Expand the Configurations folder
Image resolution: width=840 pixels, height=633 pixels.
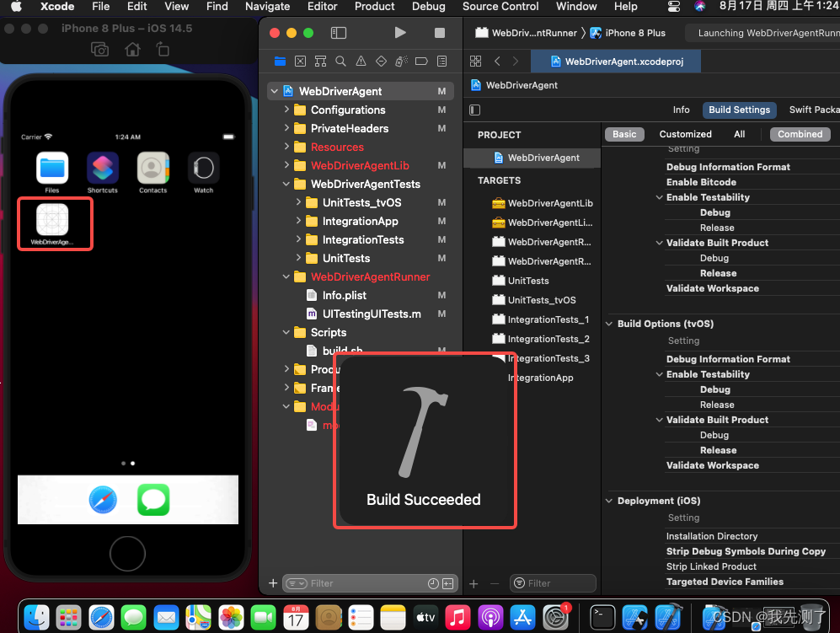tap(286, 110)
